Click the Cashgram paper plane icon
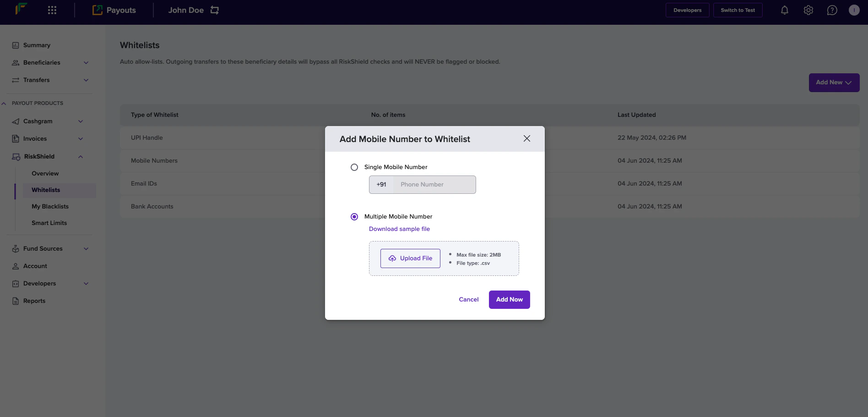 pos(16,121)
